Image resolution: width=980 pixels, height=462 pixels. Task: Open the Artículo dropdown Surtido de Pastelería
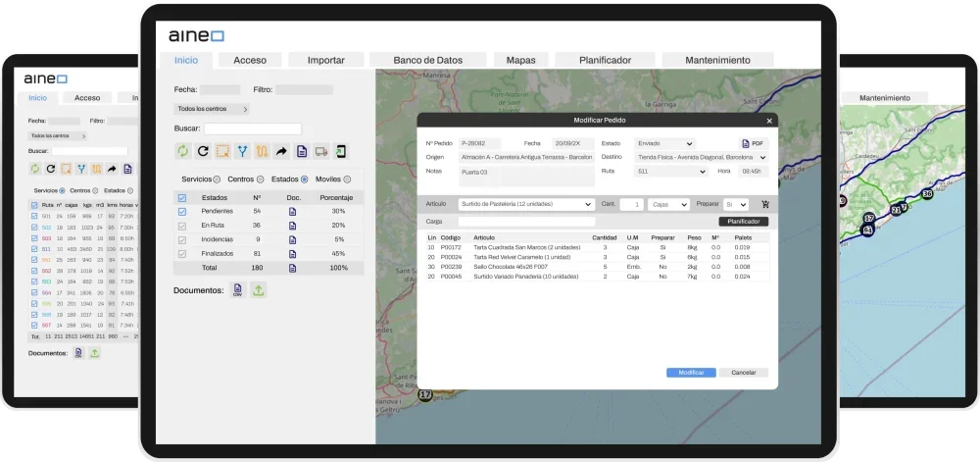526,204
